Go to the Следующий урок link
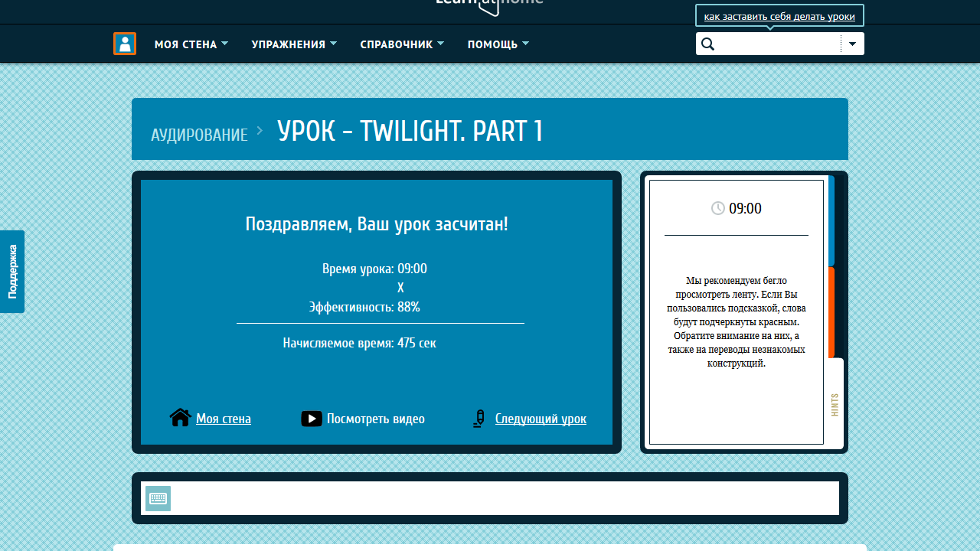The height and width of the screenshot is (551, 980). 541,419
